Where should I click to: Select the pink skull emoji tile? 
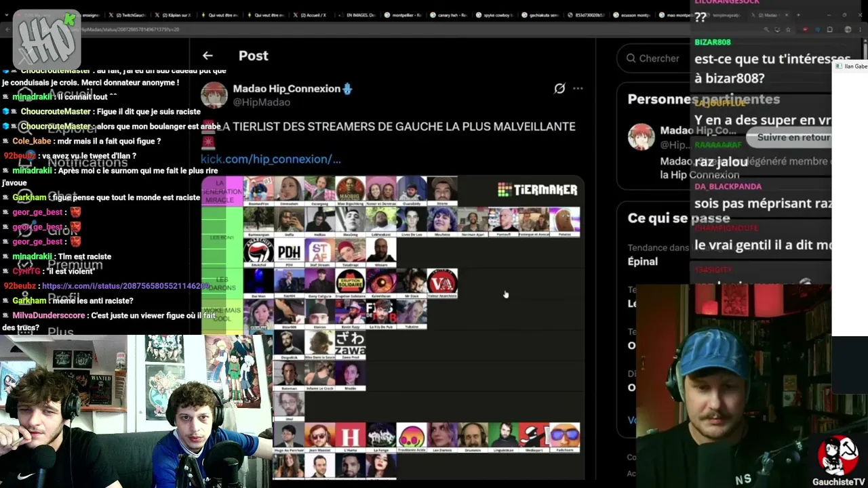click(412, 437)
